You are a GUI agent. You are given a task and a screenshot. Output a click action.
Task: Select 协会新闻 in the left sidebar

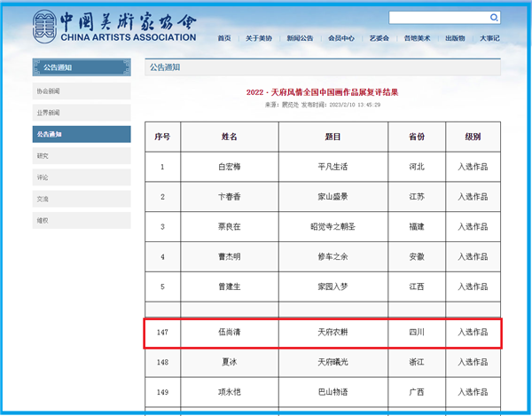pyautogui.click(x=81, y=90)
